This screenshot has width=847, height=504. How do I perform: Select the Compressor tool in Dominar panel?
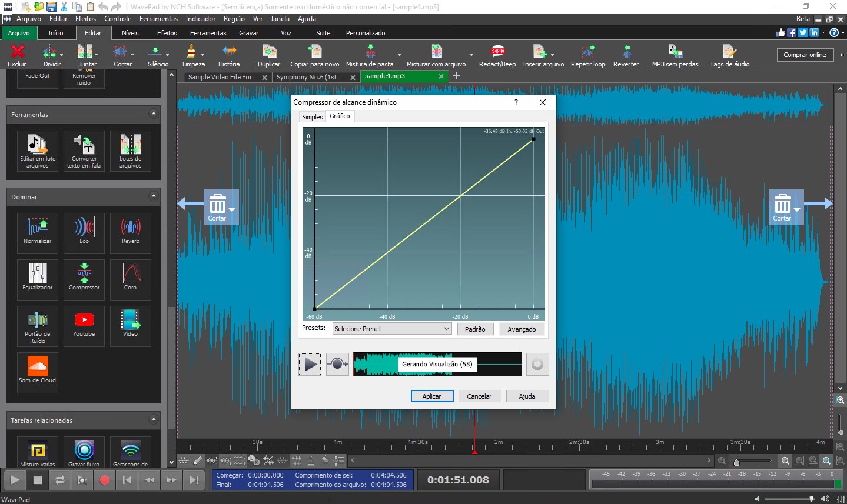click(84, 279)
